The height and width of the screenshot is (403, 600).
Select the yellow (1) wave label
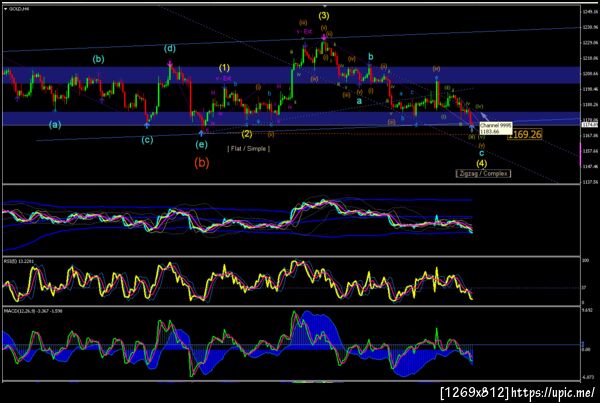[224, 68]
